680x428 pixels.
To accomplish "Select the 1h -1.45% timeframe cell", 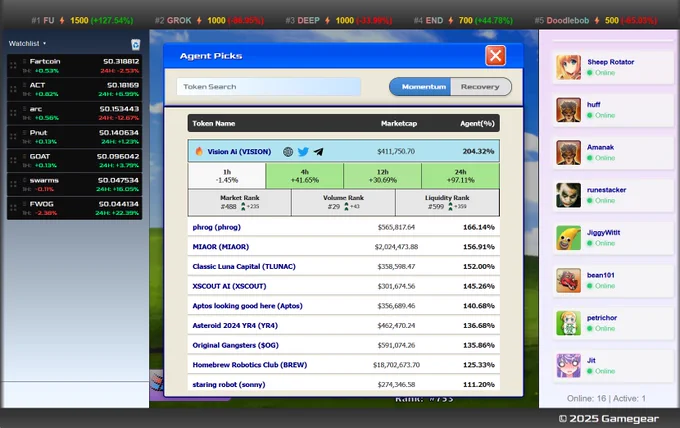I will coord(227,176).
